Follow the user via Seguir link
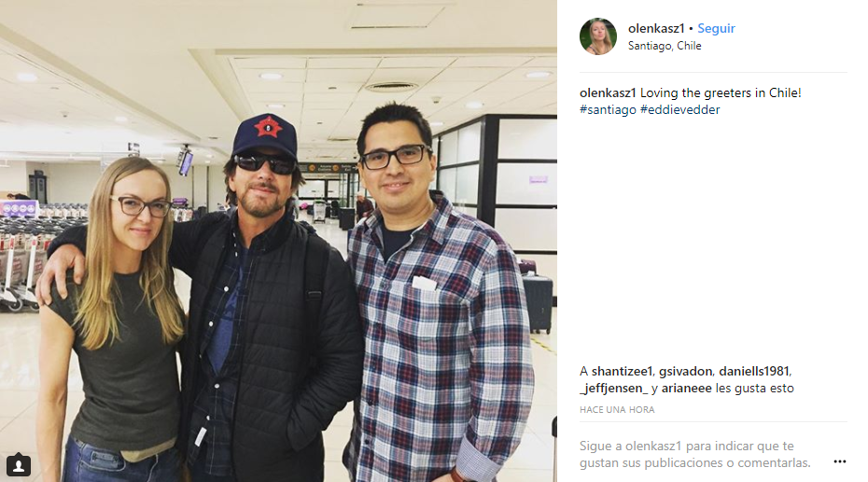Image resolution: width=868 pixels, height=482 pixels. pos(716,28)
